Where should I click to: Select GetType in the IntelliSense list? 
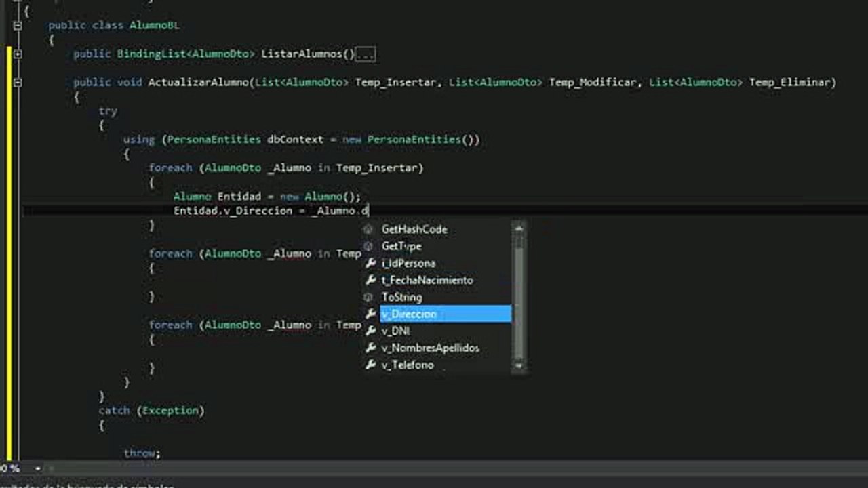pos(401,247)
